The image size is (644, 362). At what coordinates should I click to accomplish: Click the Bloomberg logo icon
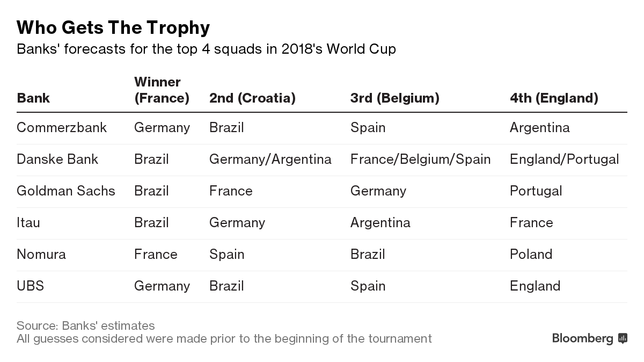(x=623, y=338)
